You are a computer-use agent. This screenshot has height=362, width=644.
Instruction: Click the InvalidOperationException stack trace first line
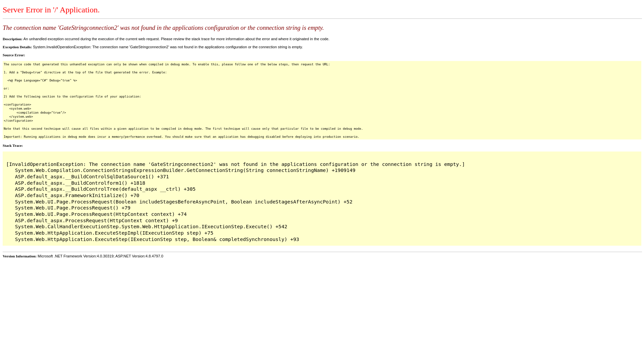pos(235,165)
